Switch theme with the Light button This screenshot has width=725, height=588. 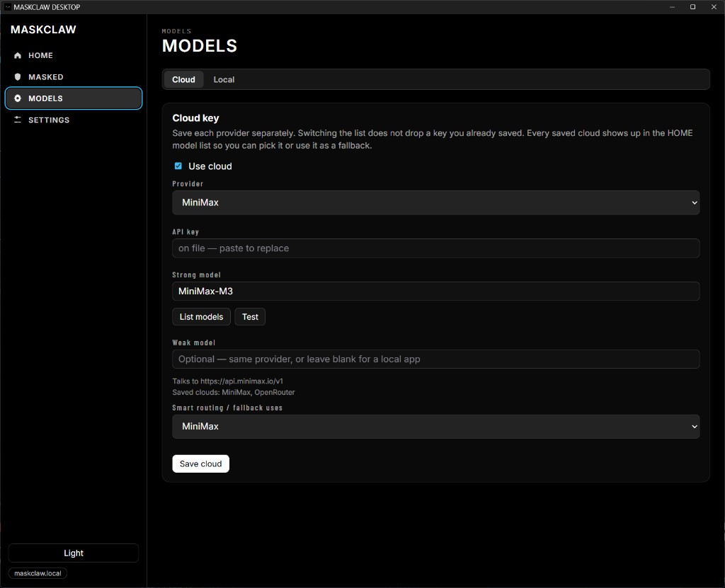74,553
